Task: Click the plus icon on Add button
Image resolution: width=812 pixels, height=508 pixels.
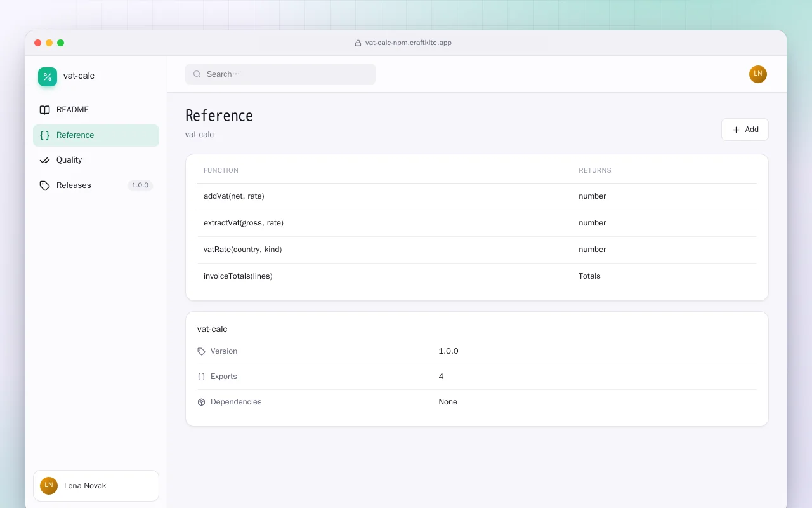Action: pos(736,130)
